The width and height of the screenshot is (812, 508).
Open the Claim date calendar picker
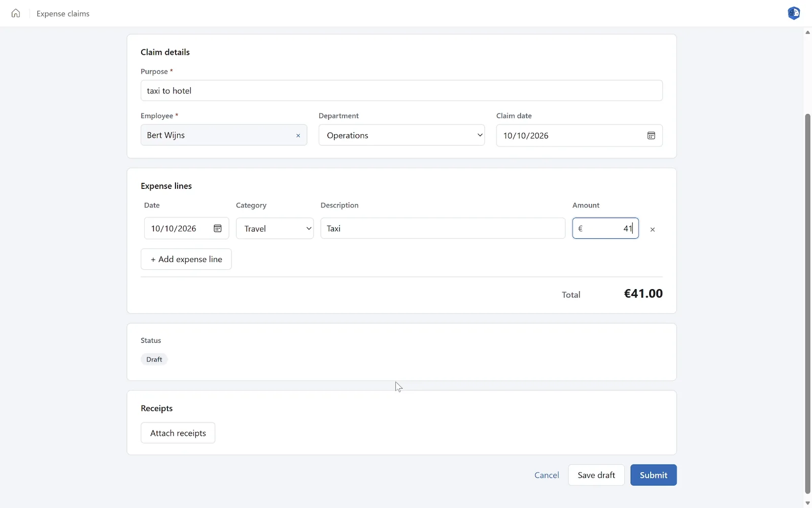[x=651, y=136]
